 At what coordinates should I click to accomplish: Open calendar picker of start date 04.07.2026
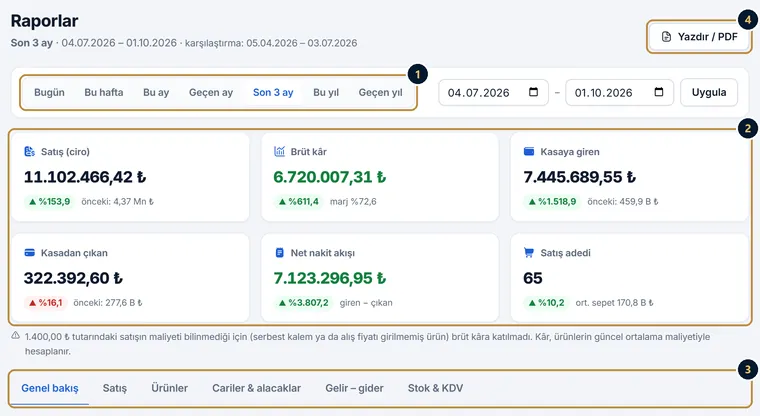(533, 92)
